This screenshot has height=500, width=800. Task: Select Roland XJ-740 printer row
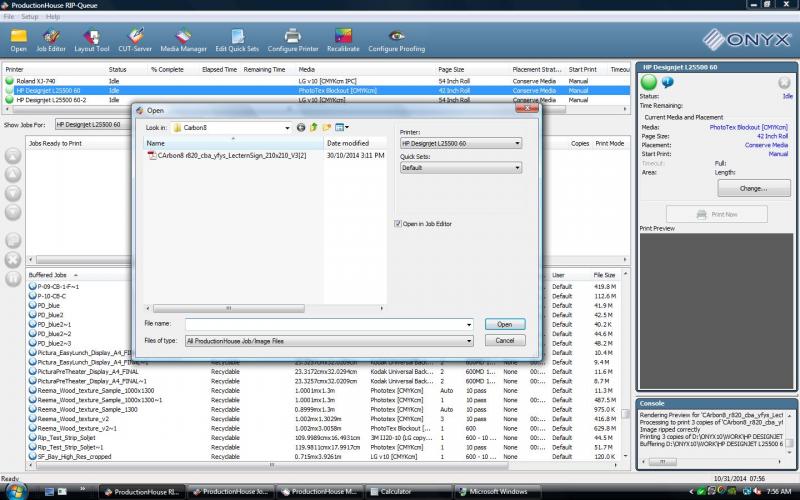pos(316,81)
